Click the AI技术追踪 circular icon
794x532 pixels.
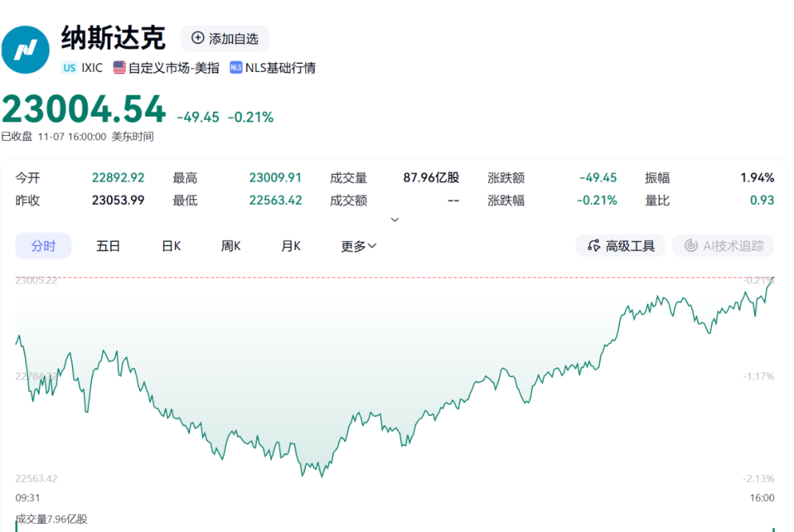690,246
